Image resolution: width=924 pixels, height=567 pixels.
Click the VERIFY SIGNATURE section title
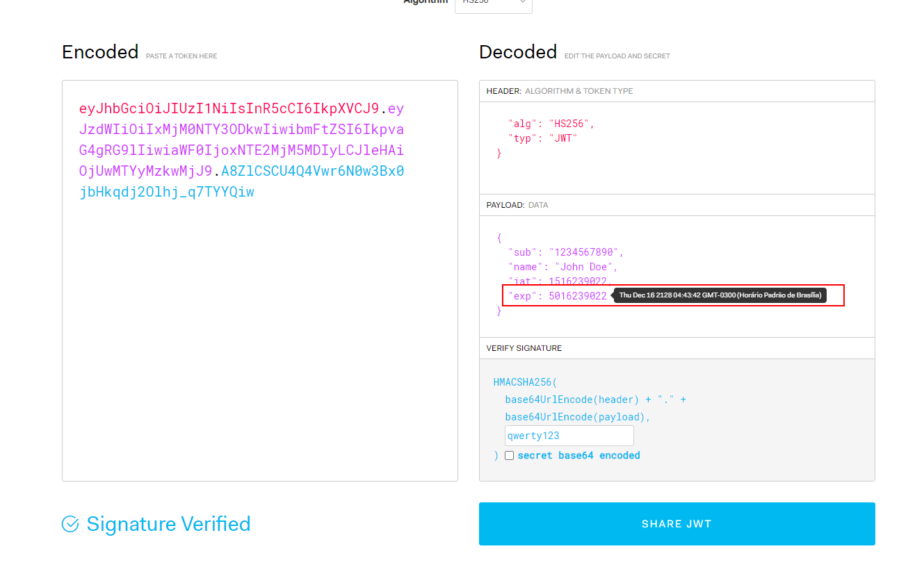point(524,348)
